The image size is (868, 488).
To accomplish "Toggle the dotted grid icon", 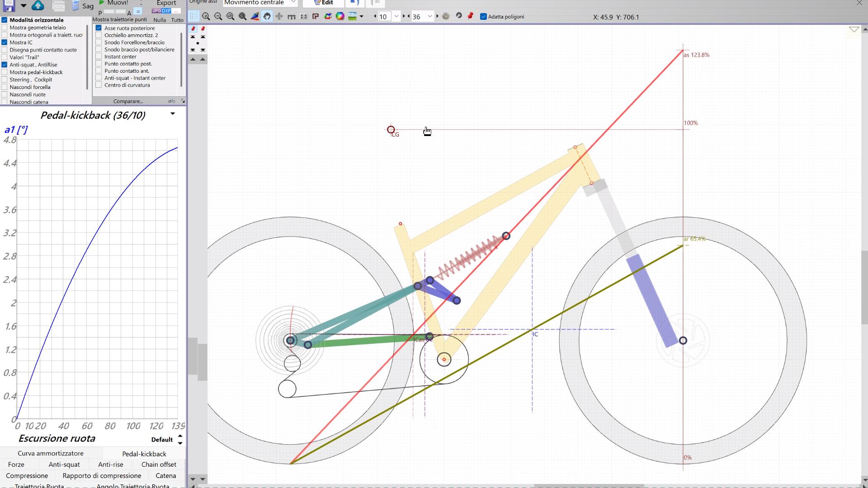I will (193, 17).
